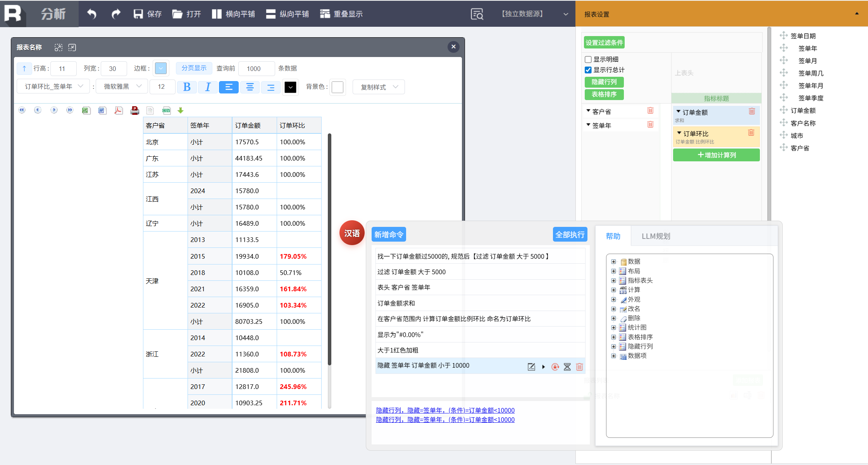This screenshot has width=868, height=465.
Task: Switch to the LLM规划 tab
Action: [656, 236]
